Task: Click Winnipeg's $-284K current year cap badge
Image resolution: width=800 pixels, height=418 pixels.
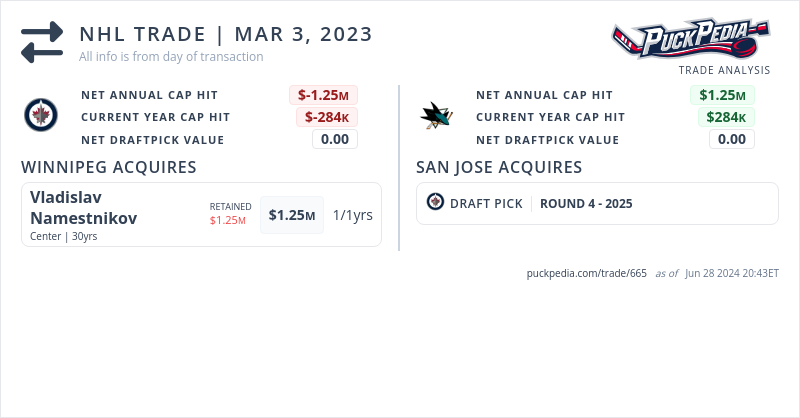Action: (326, 117)
